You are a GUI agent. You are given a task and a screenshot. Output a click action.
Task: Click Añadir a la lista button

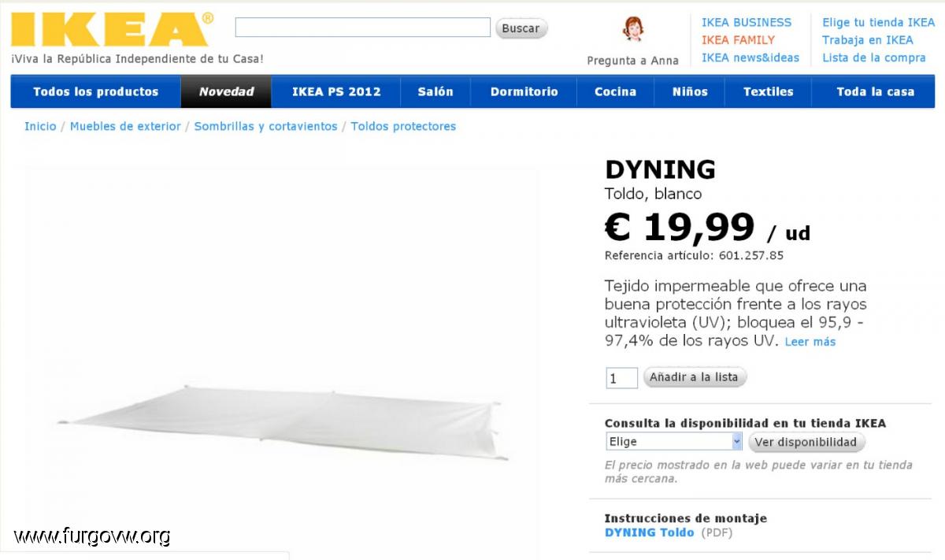(x=694, y=377)
